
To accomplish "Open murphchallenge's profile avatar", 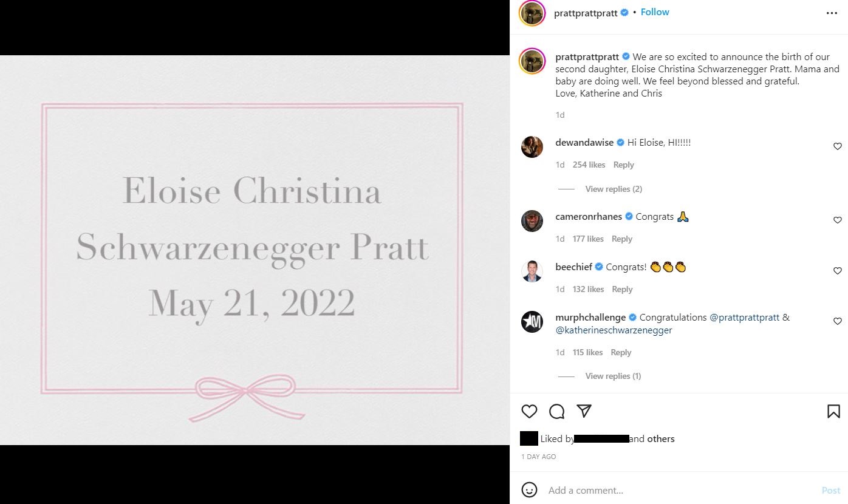I will tap(532, 321).
